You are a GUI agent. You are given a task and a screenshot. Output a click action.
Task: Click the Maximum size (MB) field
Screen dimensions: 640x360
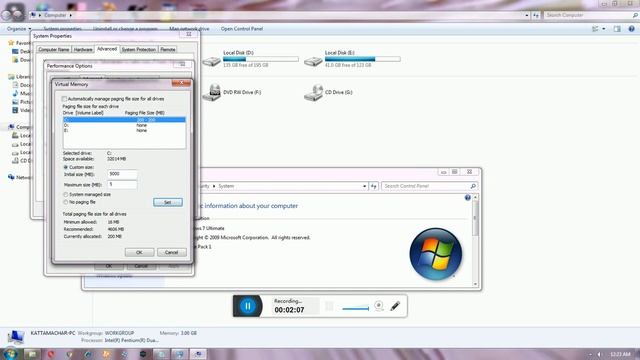click(x=122, y=185)
